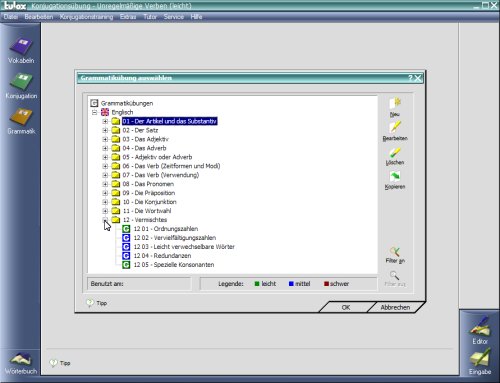500x383 pixels.
Task: Click the 12 03 exercise icon
Action: (126, 247)
